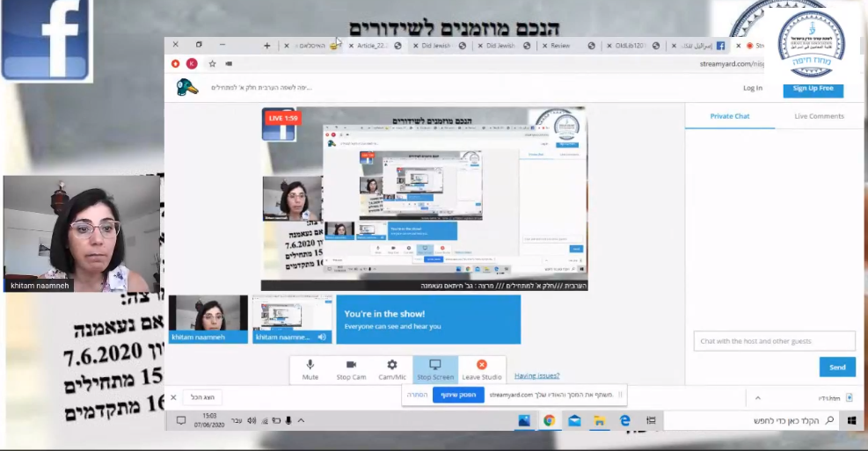Screen dimensions: 868x451
Task: Select khitam naamneh camera thumbnail
Action: coord(208,319)
